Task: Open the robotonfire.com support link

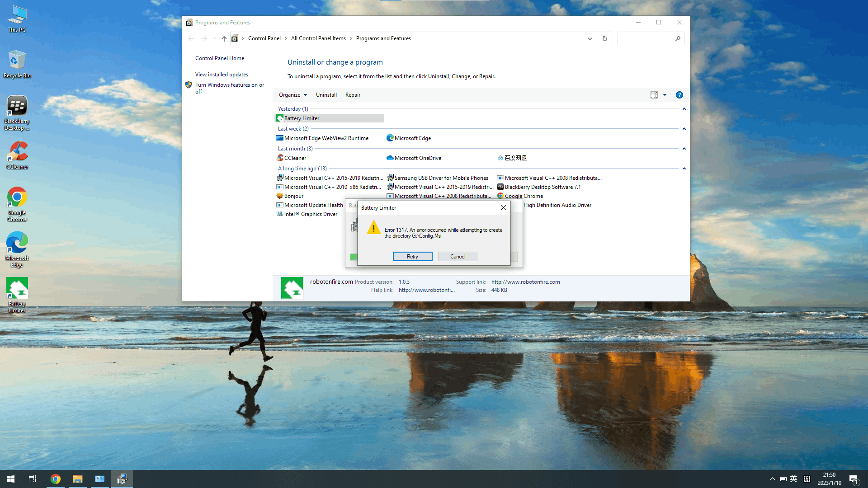Action: [x=525, y=282]
